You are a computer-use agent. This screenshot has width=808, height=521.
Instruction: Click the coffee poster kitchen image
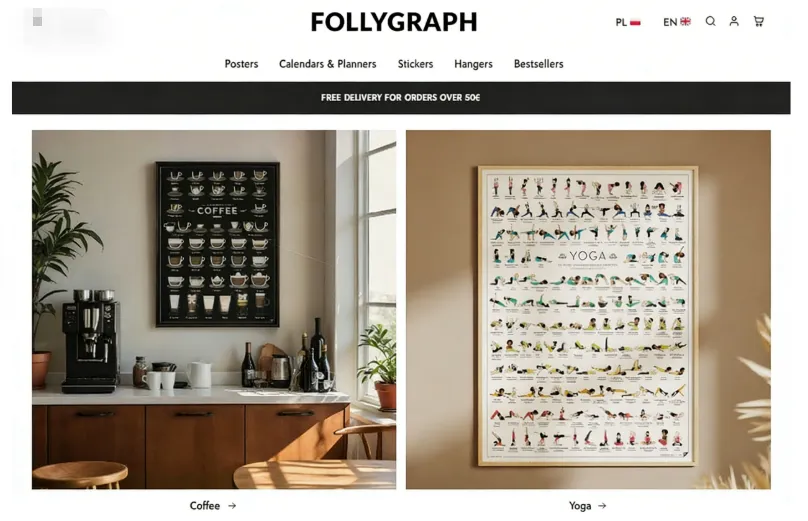(x=214, y=309)
